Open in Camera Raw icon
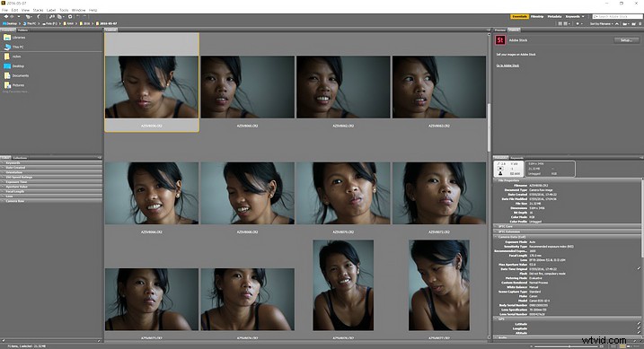644x349 pixels. click(70, 16)
